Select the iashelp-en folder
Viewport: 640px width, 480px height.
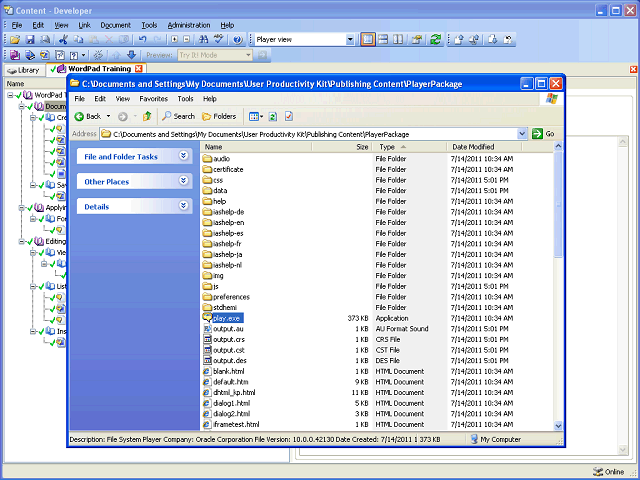(x=223, y=223)
